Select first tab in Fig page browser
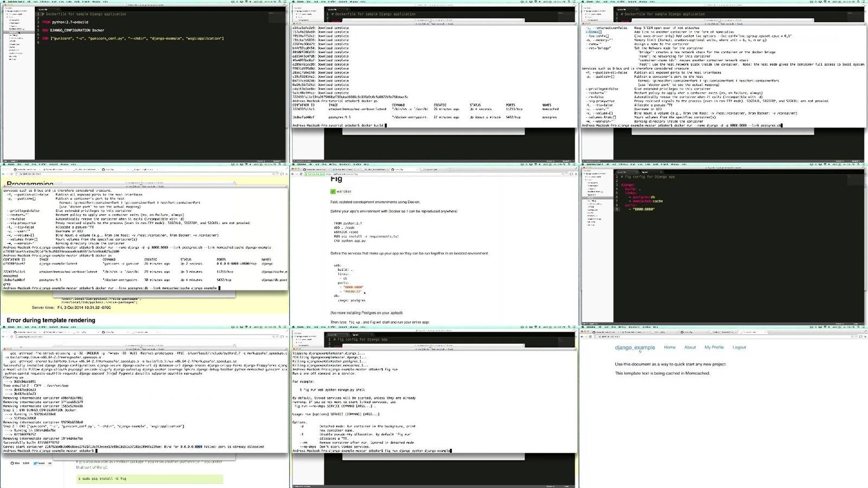The height and width of the screenshot is (488, 868). (317, 169)
